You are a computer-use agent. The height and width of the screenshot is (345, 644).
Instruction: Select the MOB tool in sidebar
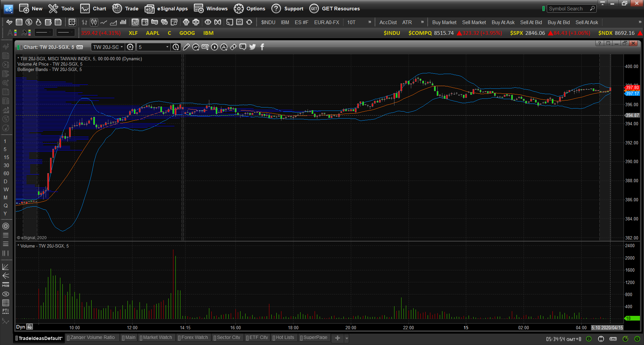[6, 285]
